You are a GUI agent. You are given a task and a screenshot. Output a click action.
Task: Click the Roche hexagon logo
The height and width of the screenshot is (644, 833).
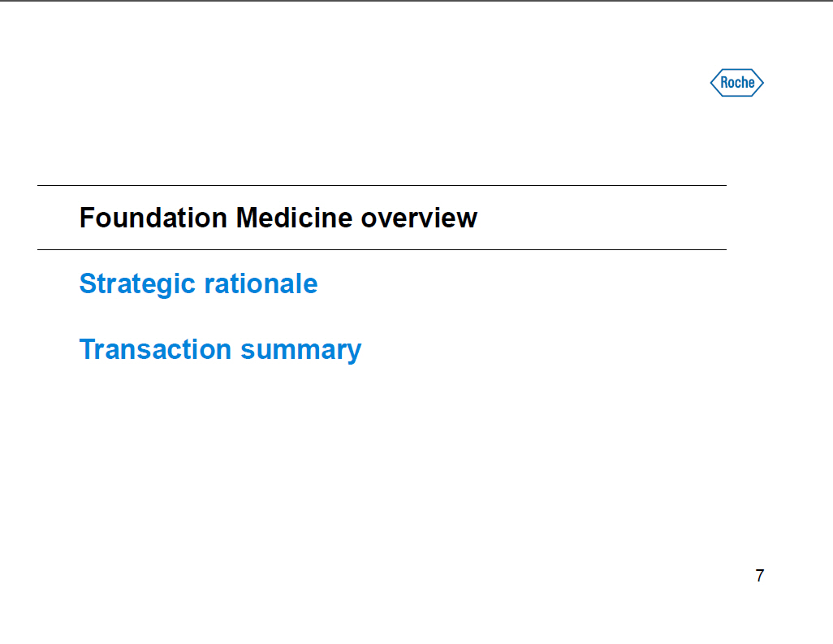tap(737, 83)
